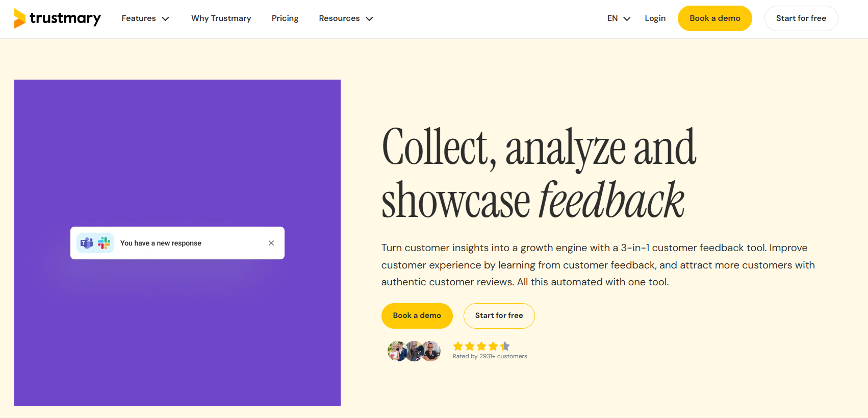Viewport: 868px width, 418px height.
Task: Click the Login link
Action: click(655, 18)
